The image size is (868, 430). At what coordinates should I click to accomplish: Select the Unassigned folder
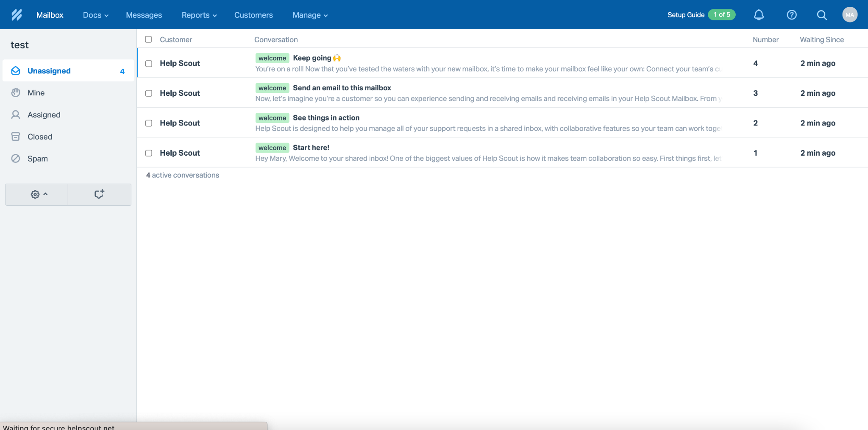68,71
